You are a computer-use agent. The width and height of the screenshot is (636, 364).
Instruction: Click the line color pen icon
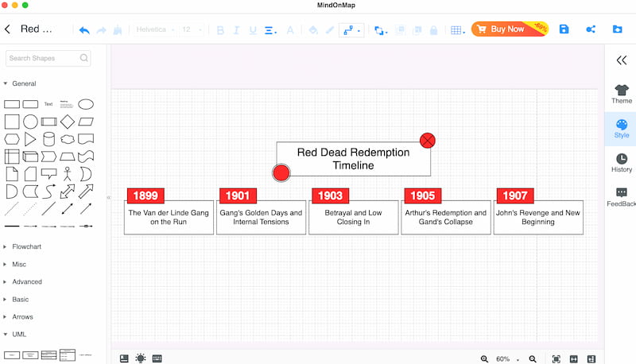click(330, 30)
